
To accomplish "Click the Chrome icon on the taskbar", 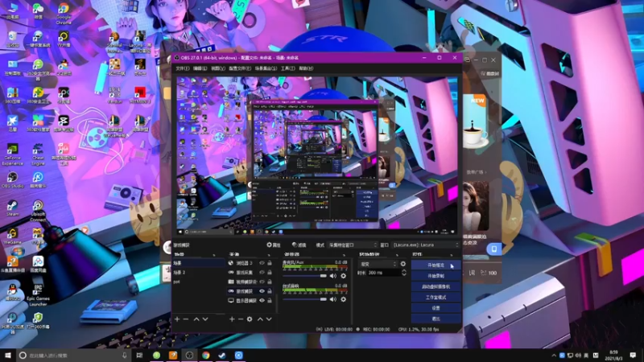I will (x=206, y=355).
